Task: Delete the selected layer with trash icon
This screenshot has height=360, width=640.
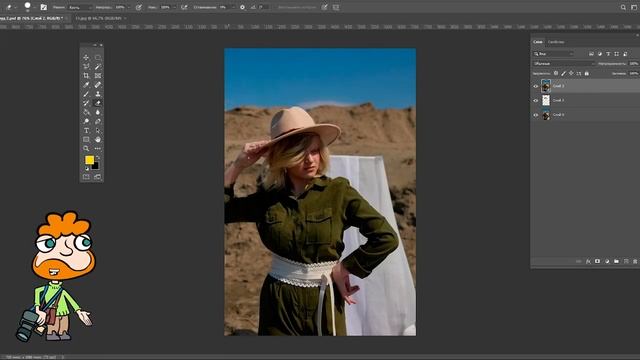Action: tap(635, 261)
